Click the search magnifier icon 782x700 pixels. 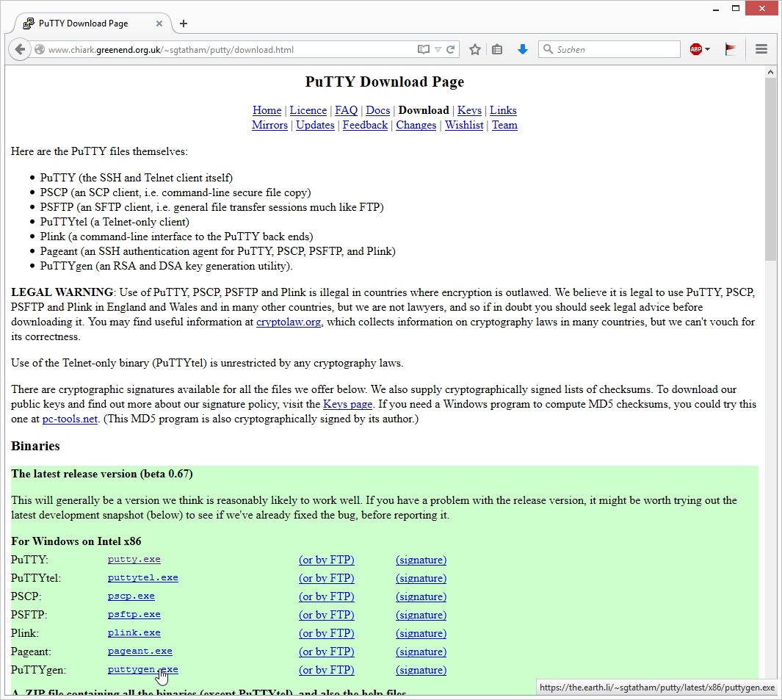click(x=548, y=49)
